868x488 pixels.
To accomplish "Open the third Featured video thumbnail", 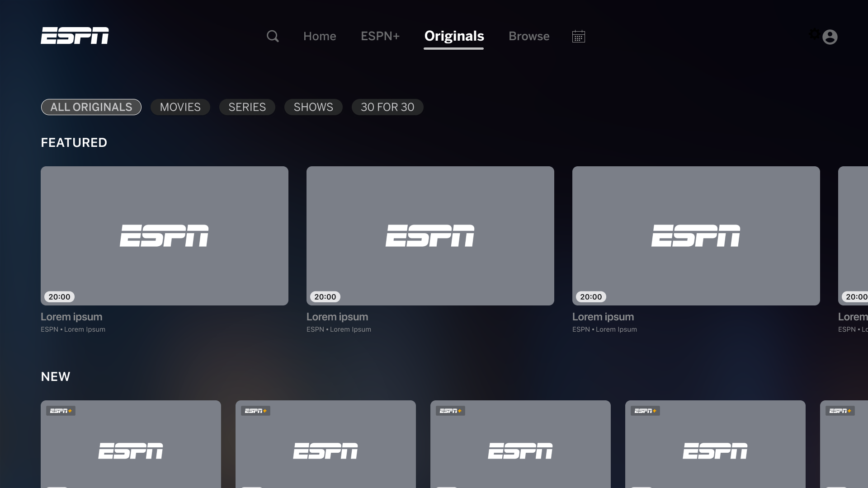I will coord(696,236).
